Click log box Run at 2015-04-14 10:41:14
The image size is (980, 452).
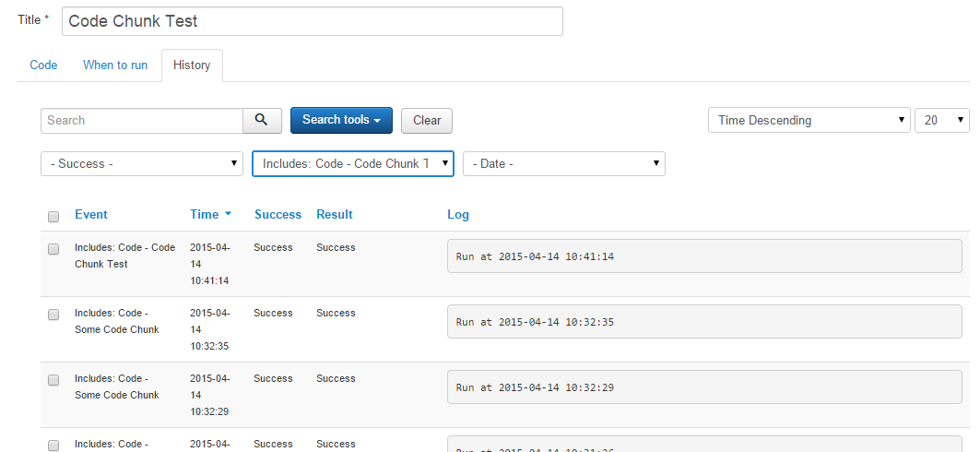point(704,256)
